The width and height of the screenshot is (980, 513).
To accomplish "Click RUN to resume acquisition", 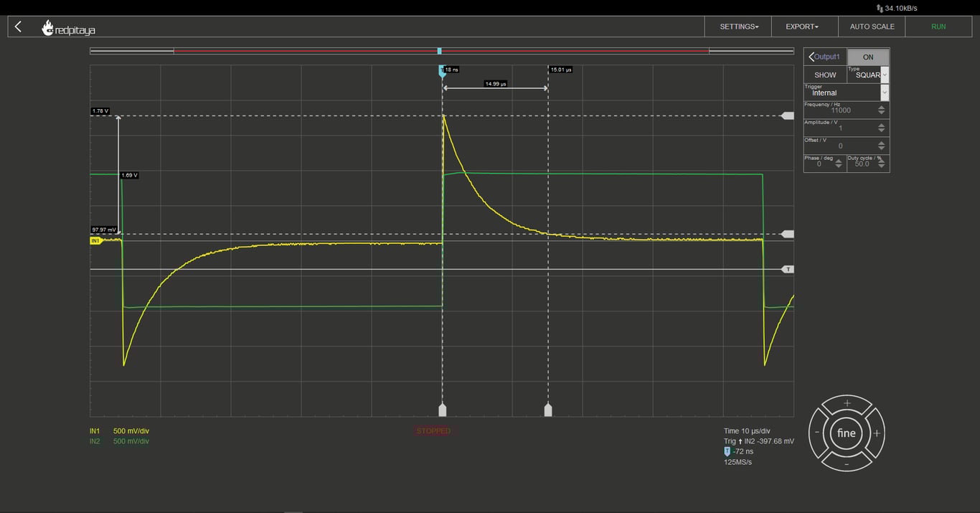I will [x=938, y=27].
